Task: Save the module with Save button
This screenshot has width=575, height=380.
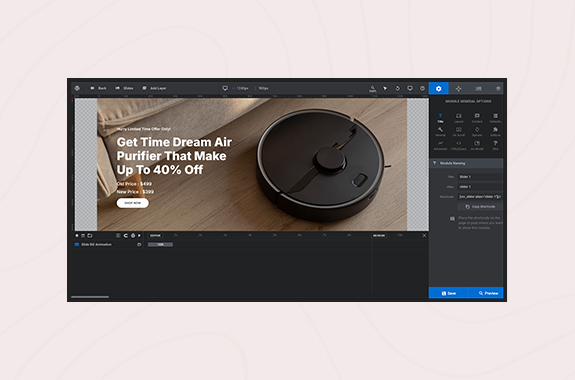Action: point(448,293)
